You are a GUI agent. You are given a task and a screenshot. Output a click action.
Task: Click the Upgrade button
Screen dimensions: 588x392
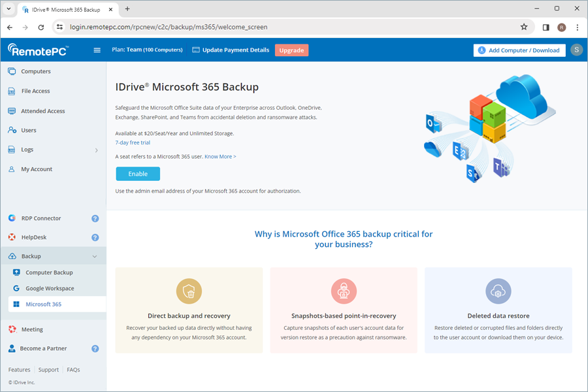tap(291, 50)
